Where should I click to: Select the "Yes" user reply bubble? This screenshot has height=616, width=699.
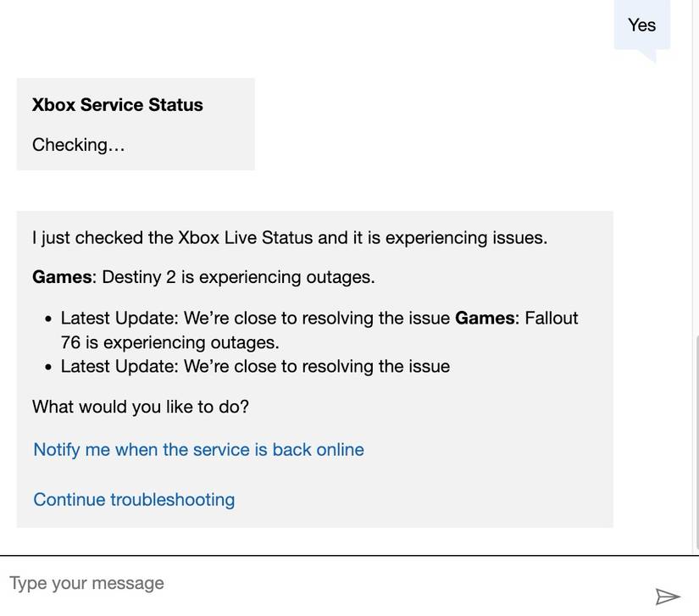tap(641, 23)
